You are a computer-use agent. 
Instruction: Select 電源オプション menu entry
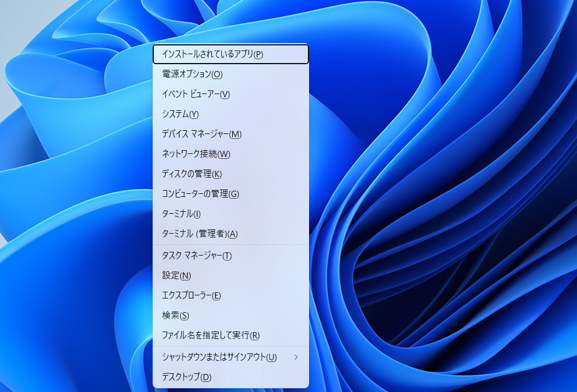coord(192,74)
